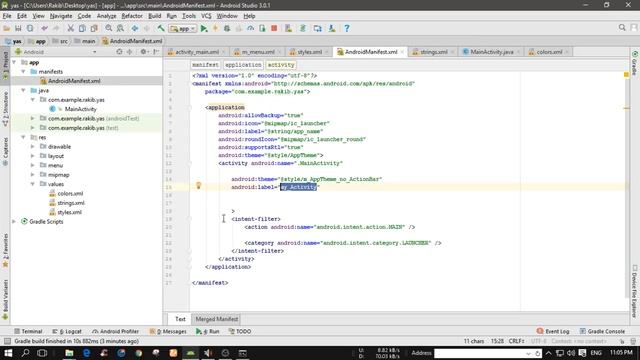Open File Explorer from taskbar
The image size is (640, 360).
[69, 353]
